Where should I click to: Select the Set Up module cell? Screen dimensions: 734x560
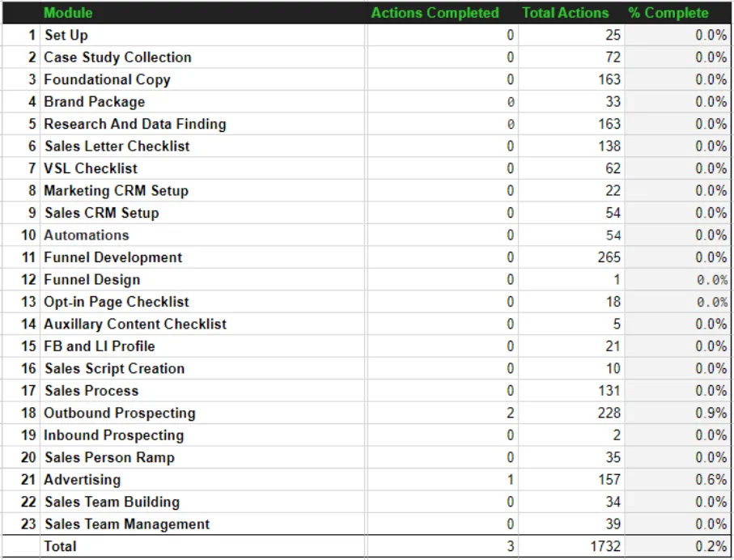(202, 35)
